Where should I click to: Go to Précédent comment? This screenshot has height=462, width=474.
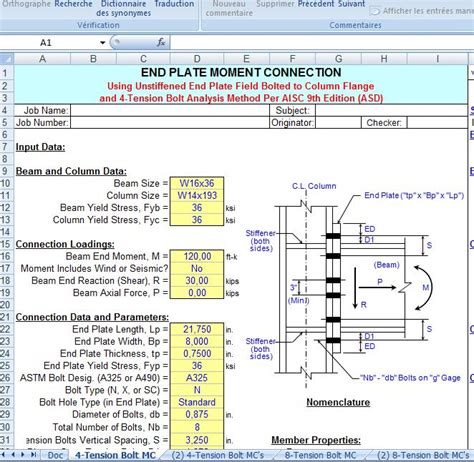[x=316, y=4]
